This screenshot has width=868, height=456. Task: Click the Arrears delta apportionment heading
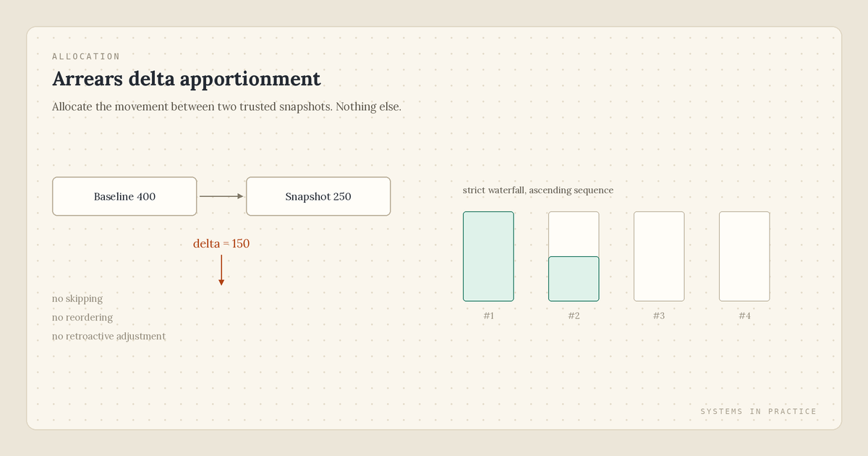point(187,79)
